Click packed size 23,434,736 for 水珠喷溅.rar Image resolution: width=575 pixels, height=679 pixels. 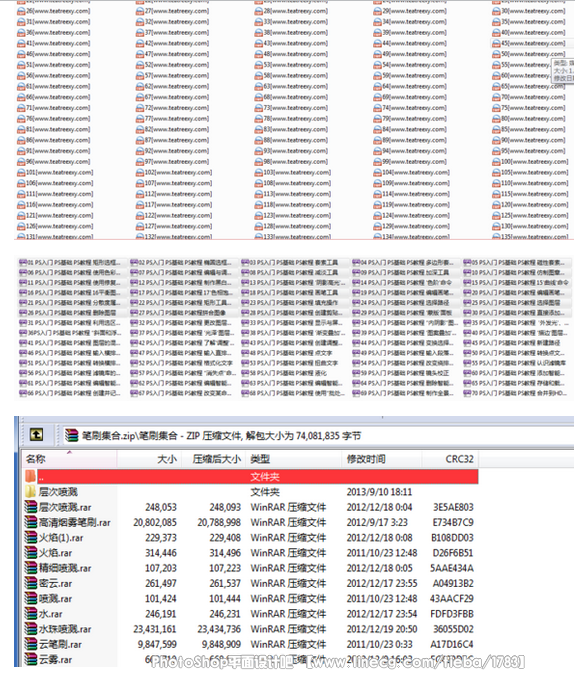tap(219, 629)
